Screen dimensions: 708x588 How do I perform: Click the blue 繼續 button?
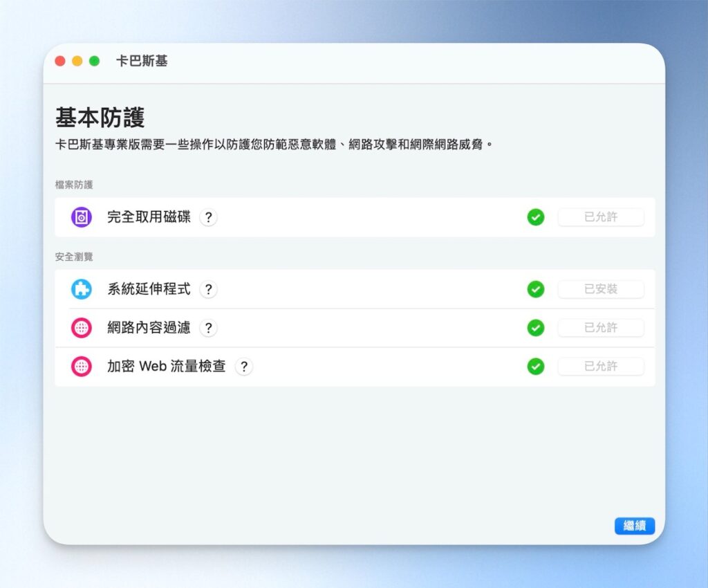635,526
